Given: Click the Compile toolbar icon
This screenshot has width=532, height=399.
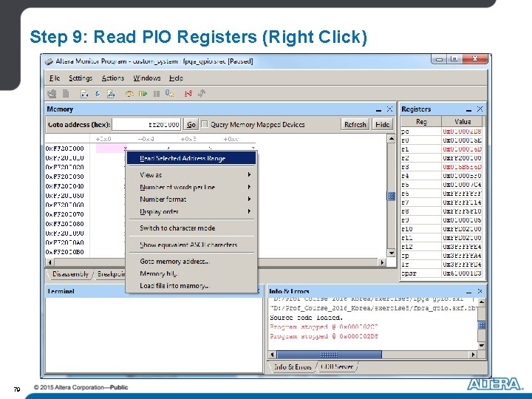Looking at the screenshot, I should tap(84, 94).
